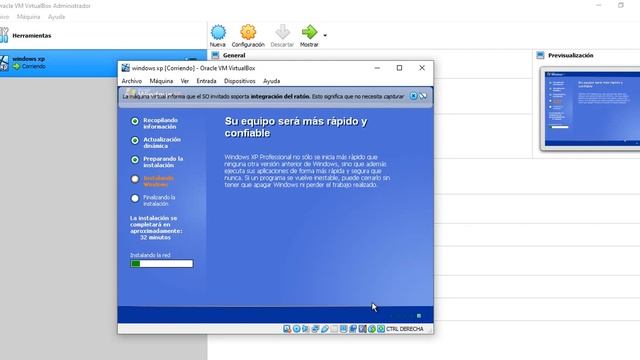Viewport: 640px width, 360px height.
Task: Click the processor virtualization status icon
Action: (362, 329)
